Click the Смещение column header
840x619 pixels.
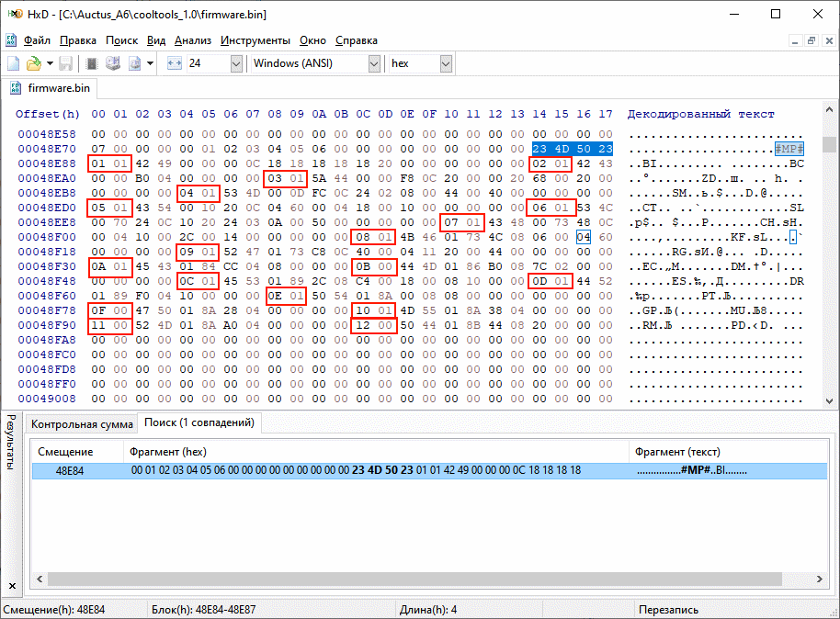click(x=78, y=452)
